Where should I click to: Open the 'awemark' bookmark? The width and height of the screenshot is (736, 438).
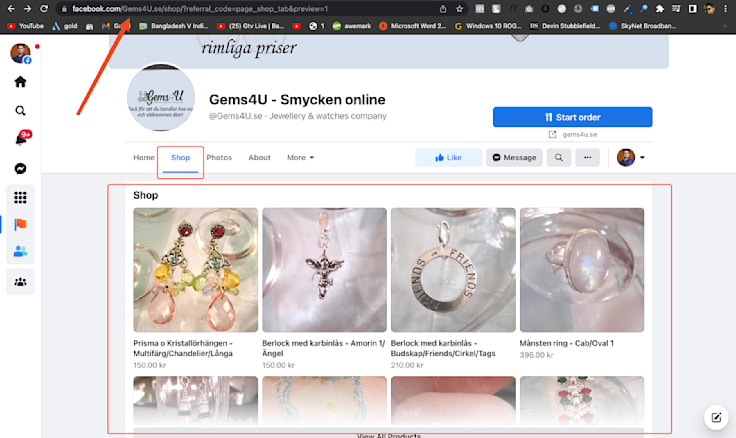tap(352, 26)
